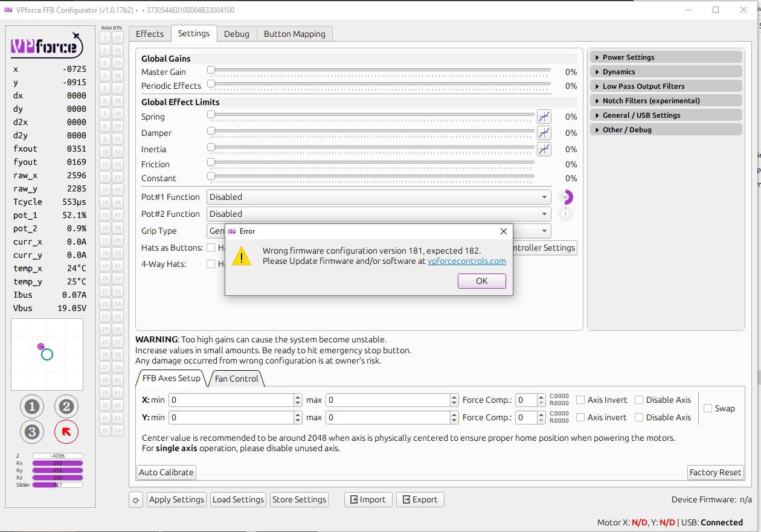Click the VPforce logo

tap(47, 45)
